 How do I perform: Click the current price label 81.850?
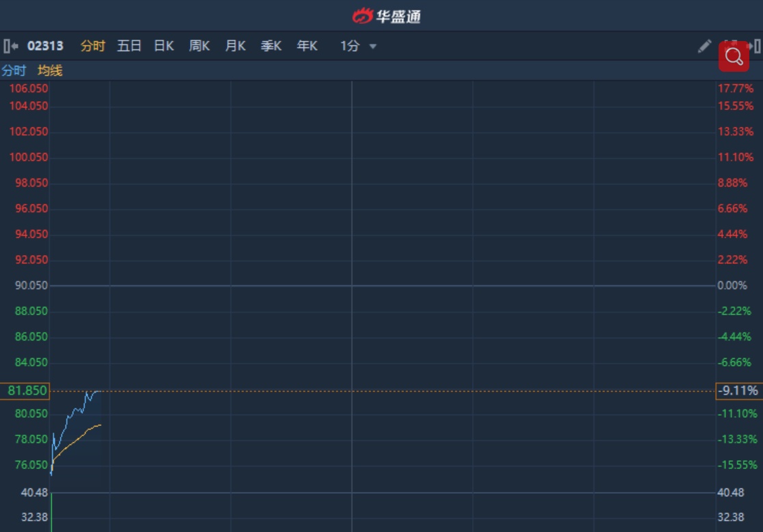(x=25, y=391)
